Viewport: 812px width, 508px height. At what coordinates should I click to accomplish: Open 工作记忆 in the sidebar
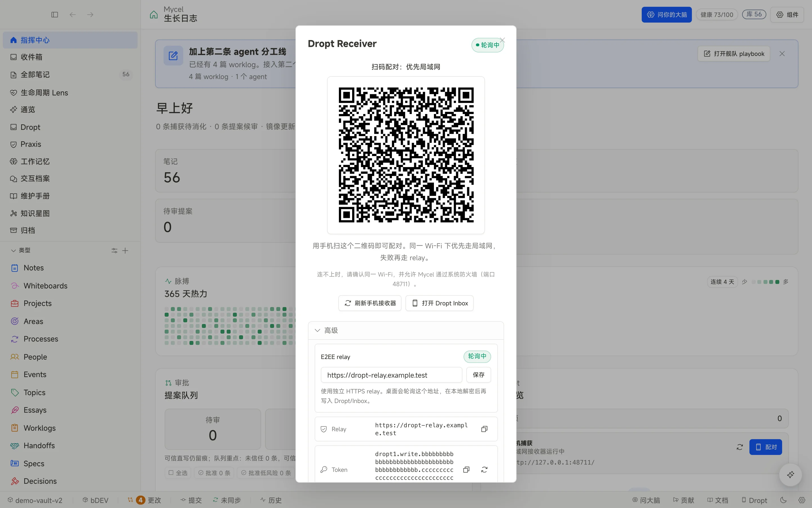click(70, 162)
